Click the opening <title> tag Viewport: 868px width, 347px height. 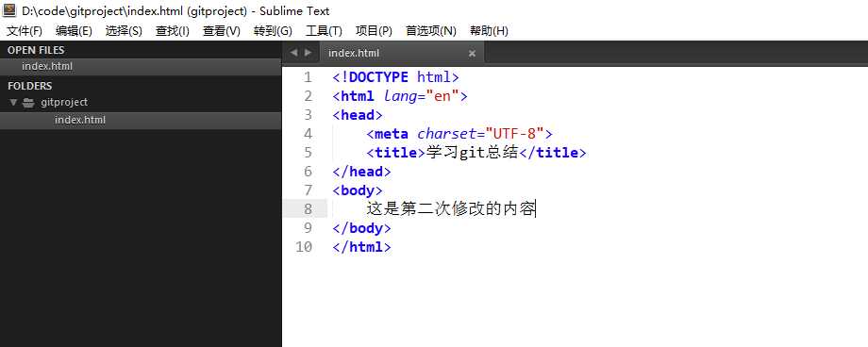[x=396, y=153]
